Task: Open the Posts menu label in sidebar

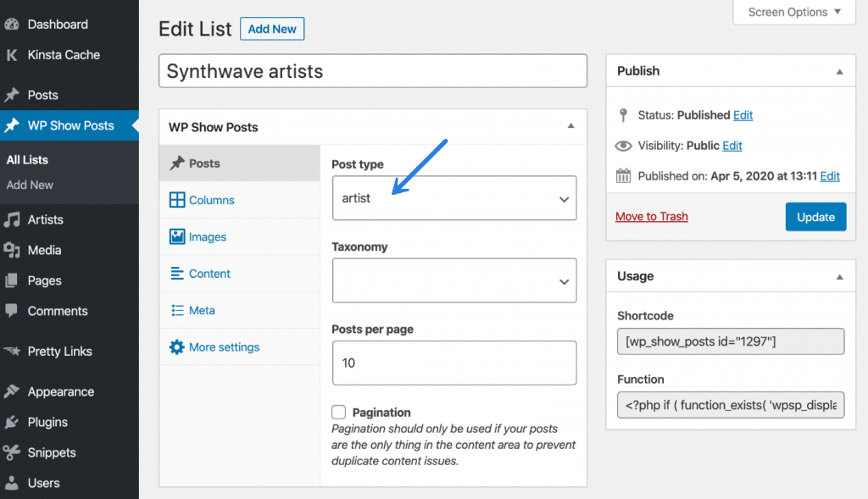Action: 42,95
